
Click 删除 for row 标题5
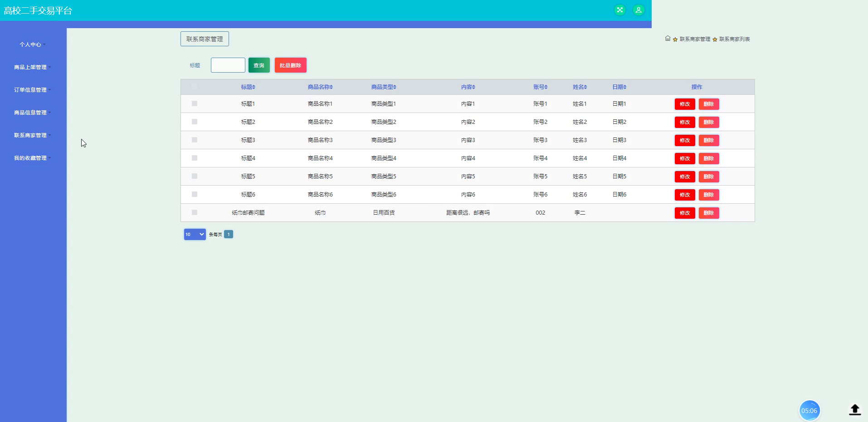pyautogui.click(x=709, y=177)
